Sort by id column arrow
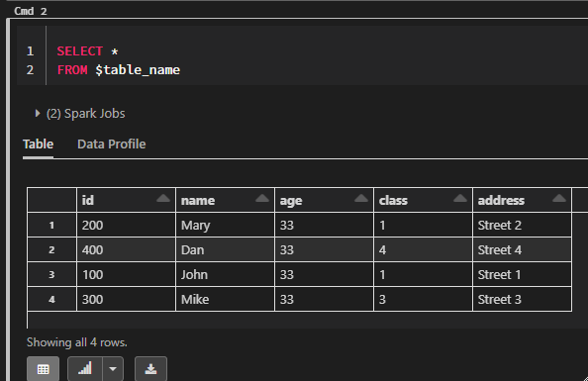 point(163,198)
